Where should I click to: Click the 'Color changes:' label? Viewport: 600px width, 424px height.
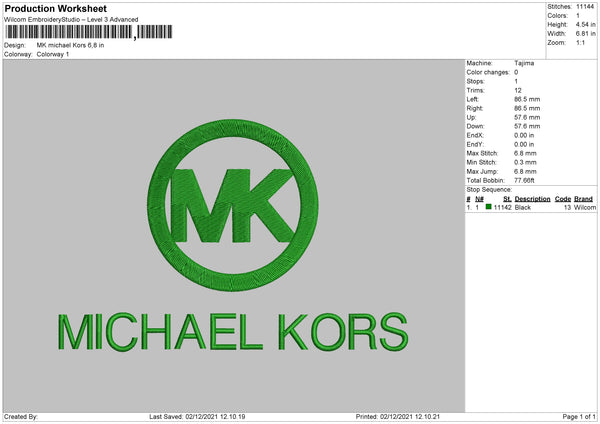[x=488, y=72]
